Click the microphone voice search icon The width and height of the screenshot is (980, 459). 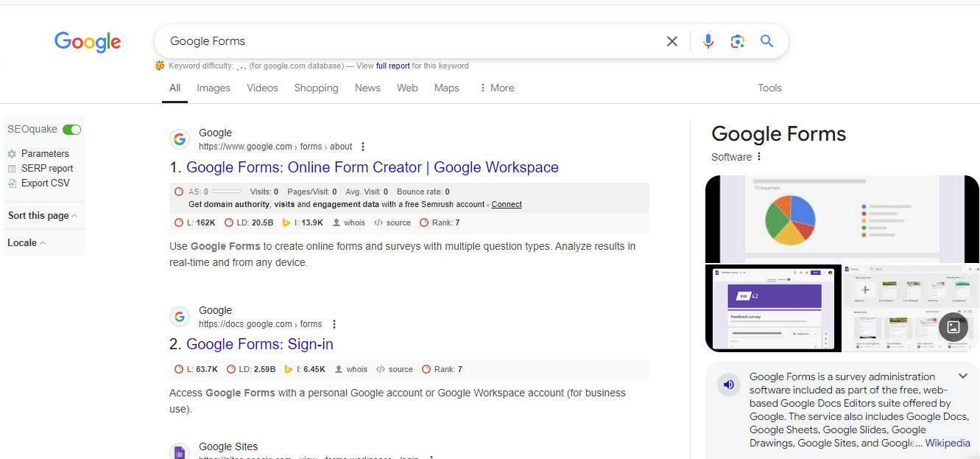click(x=708, y=41)
